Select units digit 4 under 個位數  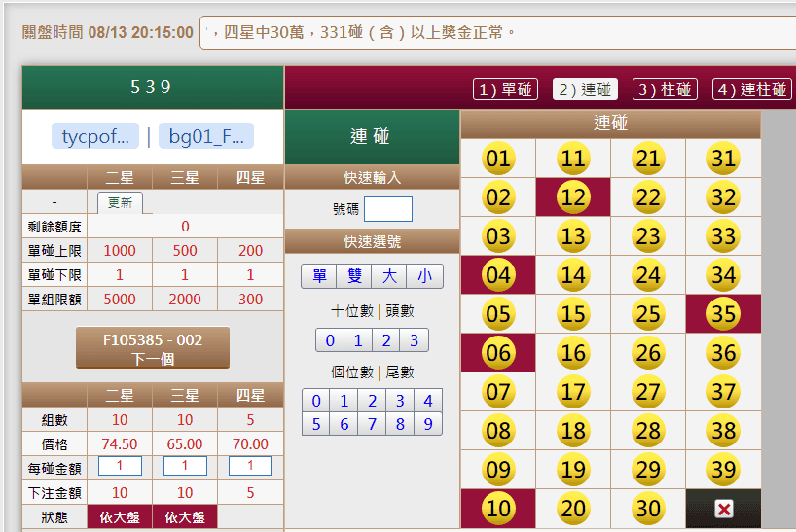click(428, 401)
